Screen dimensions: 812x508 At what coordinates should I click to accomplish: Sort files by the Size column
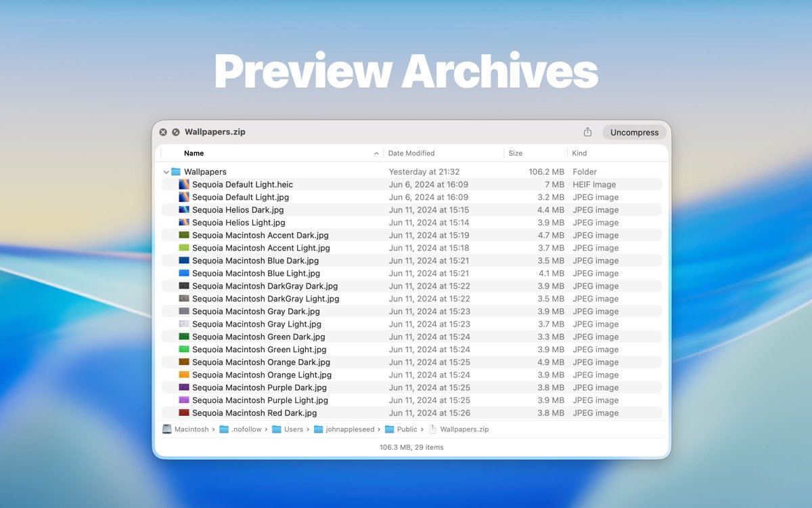pyautogui.click(x=516, y=153)
